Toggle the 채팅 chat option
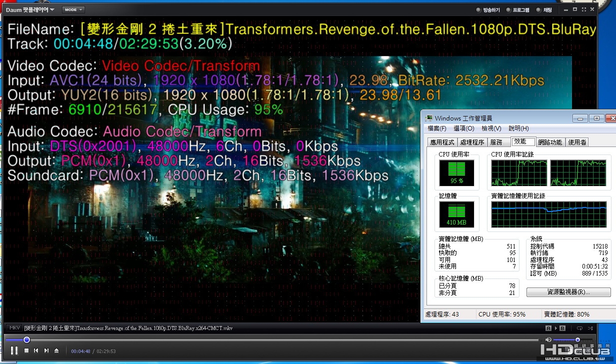616x364 pixels. tap(544, 9)
